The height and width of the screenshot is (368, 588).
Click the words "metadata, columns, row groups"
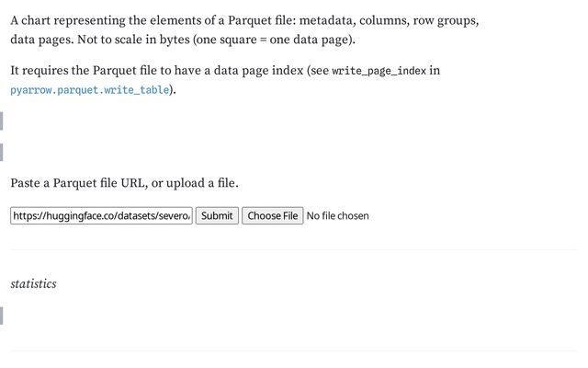pos(389,20)
